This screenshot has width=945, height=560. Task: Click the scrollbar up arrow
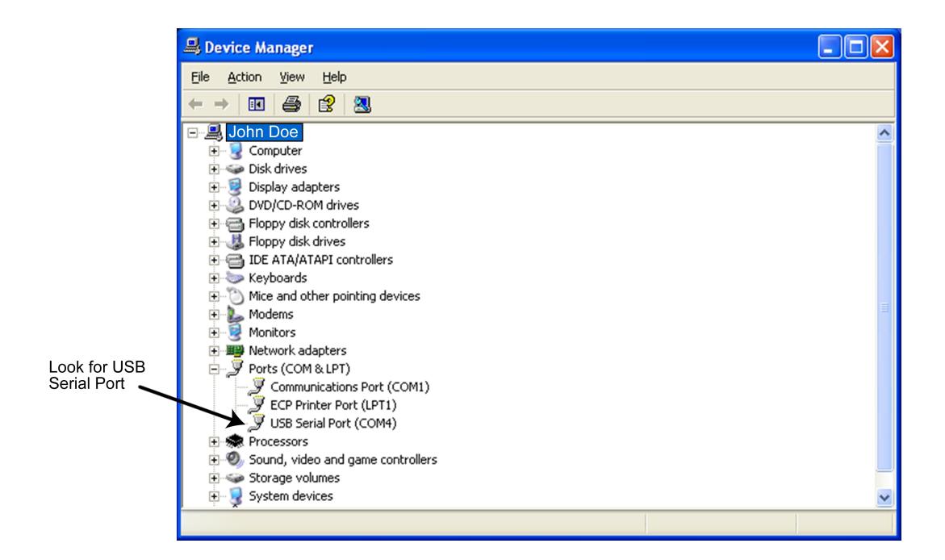click(884, 132)
